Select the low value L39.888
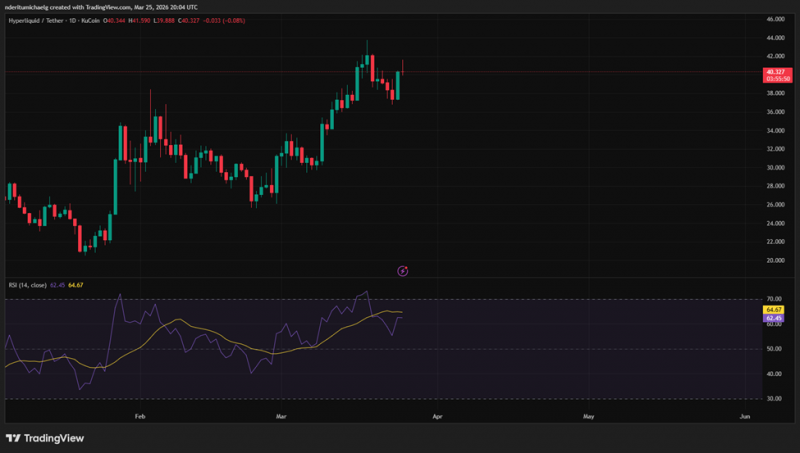The image size is (800, 453). [164, 21]
